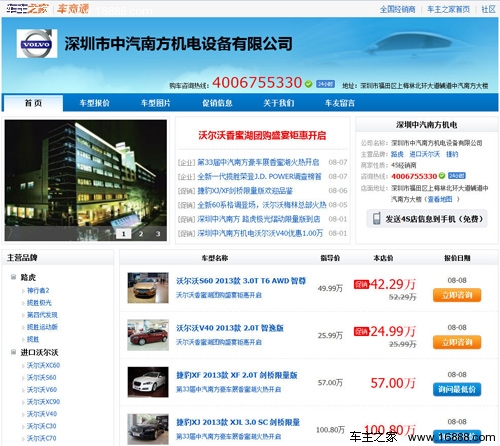Switch the slideshow to image 3

pyautogui.click(x=158, y=234)
